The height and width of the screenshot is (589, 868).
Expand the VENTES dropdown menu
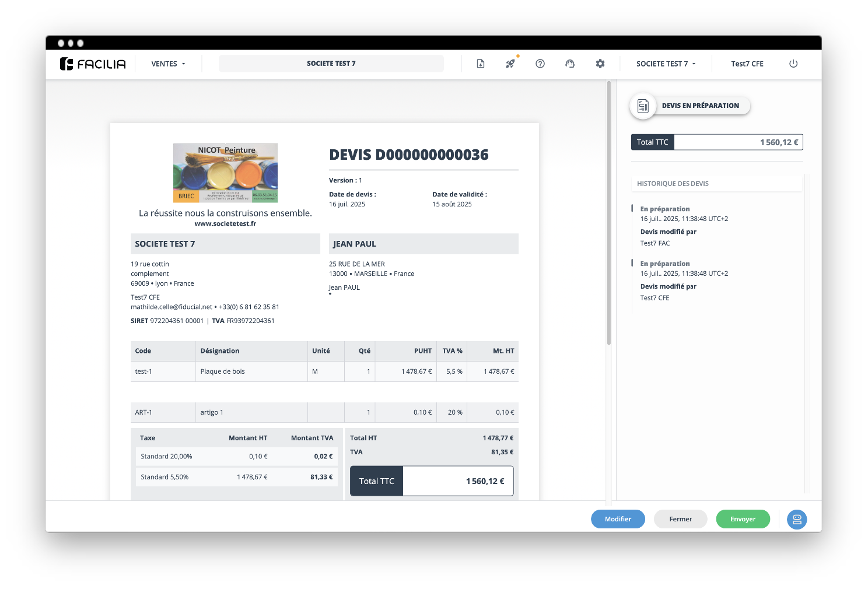point(168,64)
